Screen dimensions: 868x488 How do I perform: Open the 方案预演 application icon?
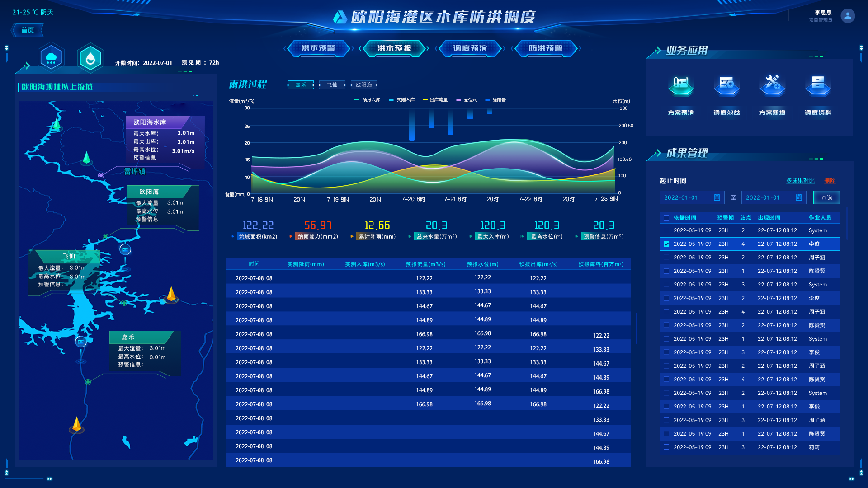tap(681, 85)
